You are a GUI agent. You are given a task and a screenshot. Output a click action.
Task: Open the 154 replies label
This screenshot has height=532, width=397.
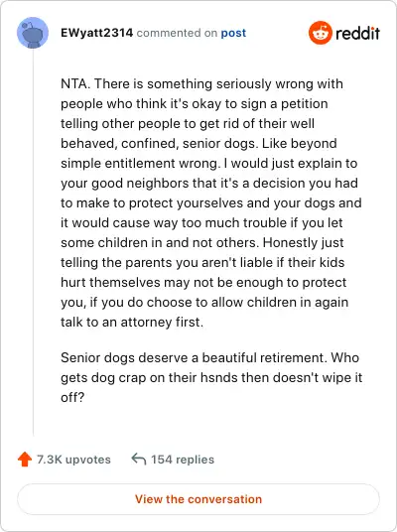[183, 460]
